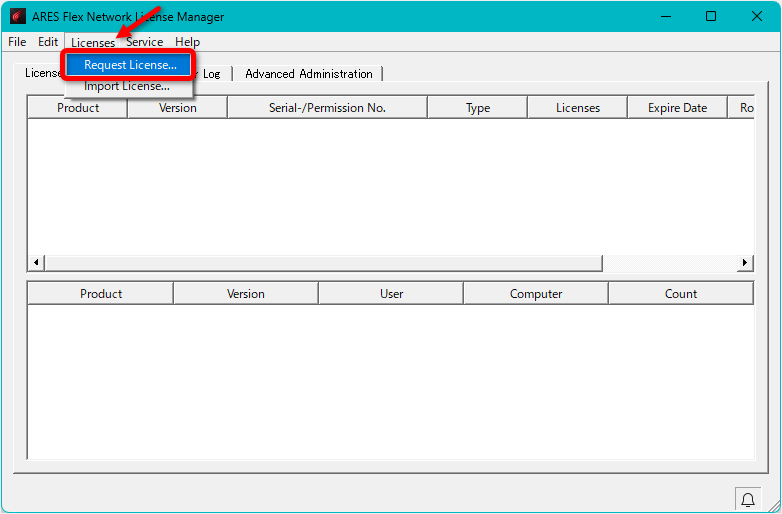This screenshot has height=514, width=782.
Task: Sort by Expire Date column header
Action: 677,108
